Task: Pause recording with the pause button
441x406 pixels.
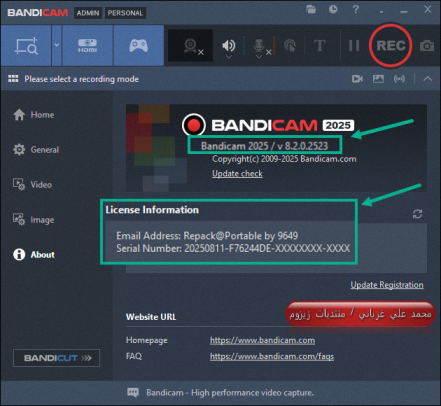Action: tap(354, 46)
